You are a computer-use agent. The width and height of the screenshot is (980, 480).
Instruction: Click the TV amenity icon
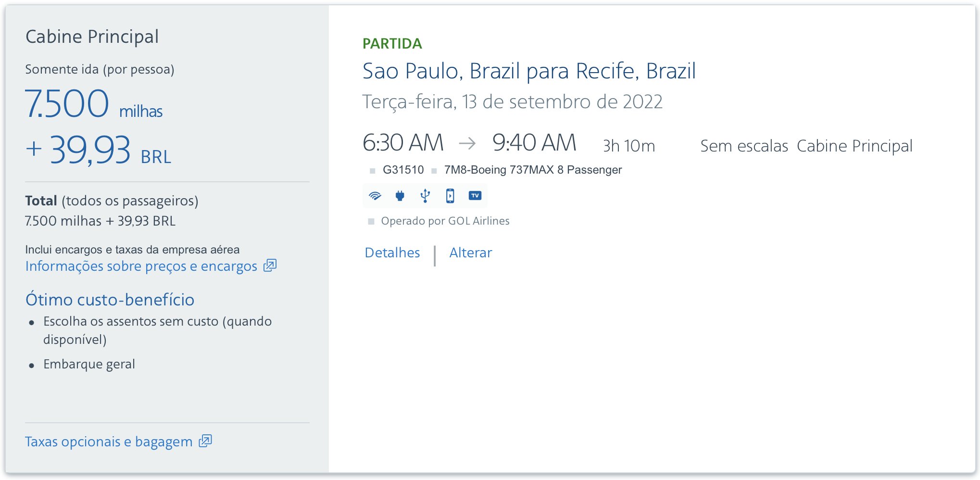[x=475, y=196]
